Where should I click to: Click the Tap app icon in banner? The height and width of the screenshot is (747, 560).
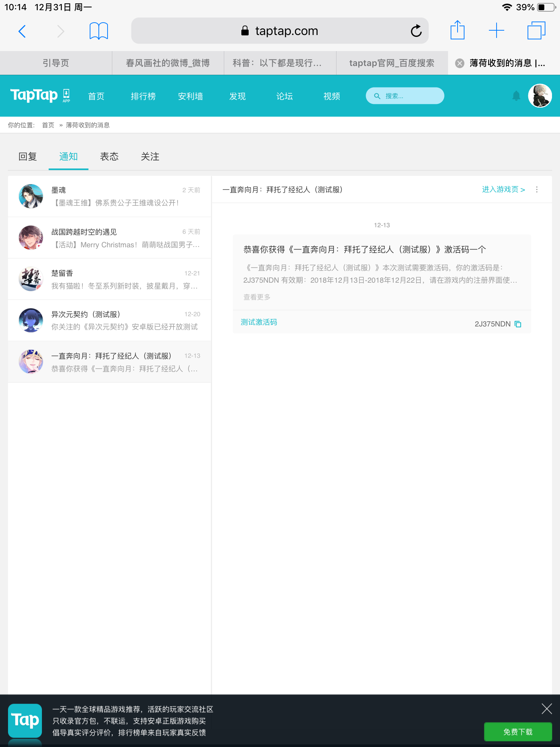point(25,721)
